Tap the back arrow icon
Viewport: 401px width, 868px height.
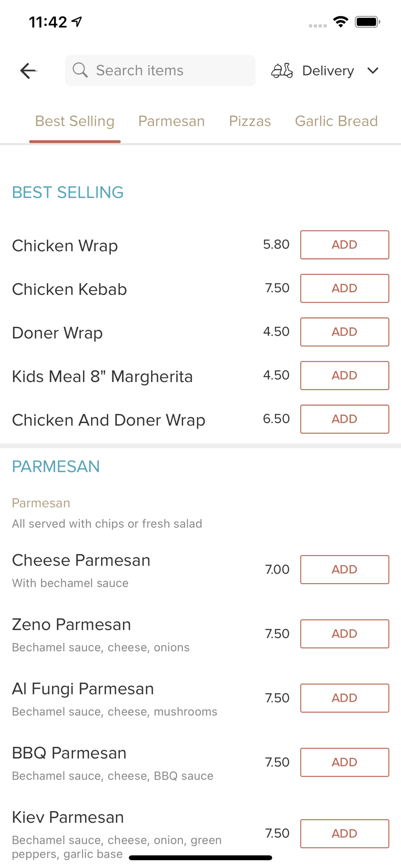pyautogui.click(x=28, y=71)
